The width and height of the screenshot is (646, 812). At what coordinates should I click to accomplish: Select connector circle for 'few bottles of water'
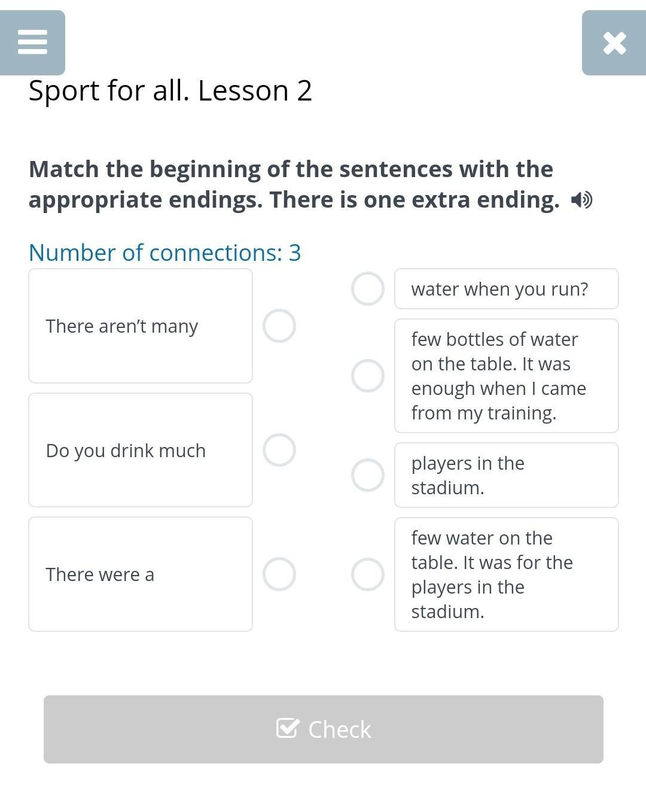(x=368, y=376)
